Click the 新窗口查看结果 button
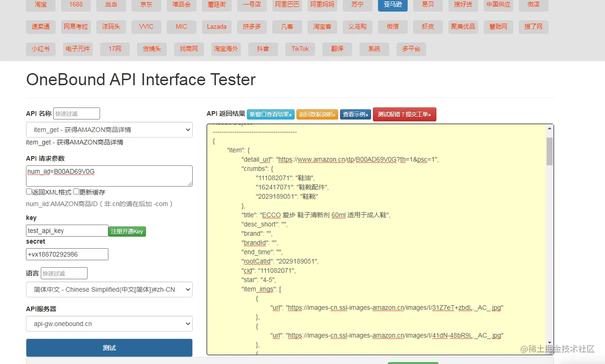Image resolution: width=605 pixels, height=364 pixels. (x=271, y=114)
